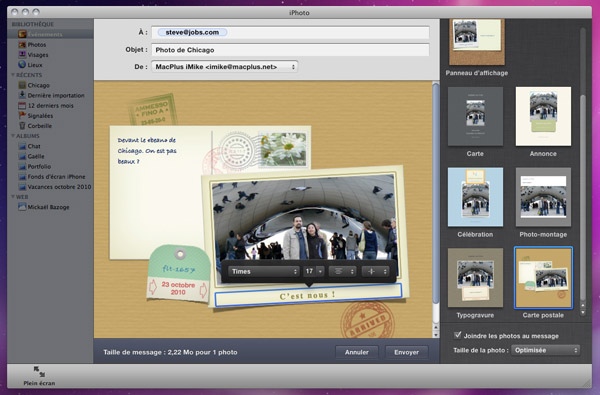Edit the C'est nous ! caption

[x=308, y=295]
